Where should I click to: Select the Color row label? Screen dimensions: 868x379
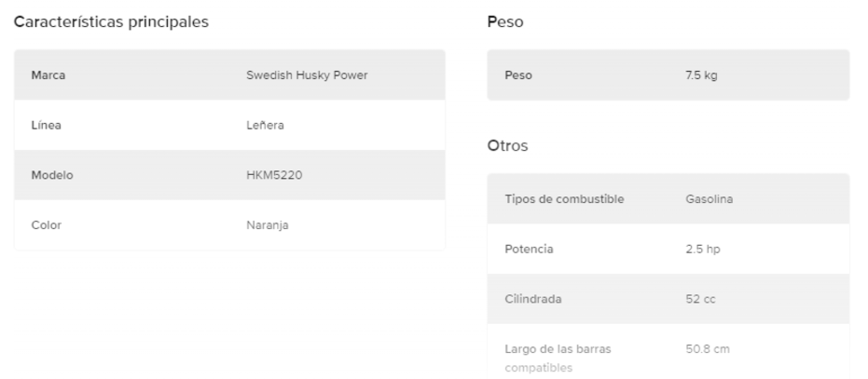(47, 224)
